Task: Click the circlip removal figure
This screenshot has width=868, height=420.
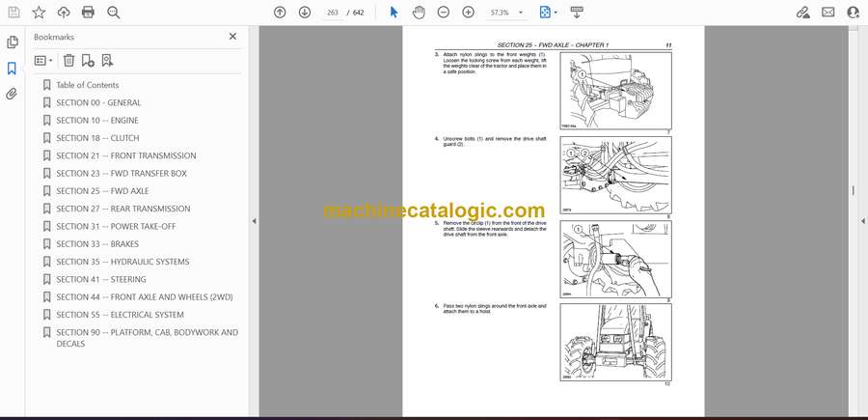Action: click(615, 260)
